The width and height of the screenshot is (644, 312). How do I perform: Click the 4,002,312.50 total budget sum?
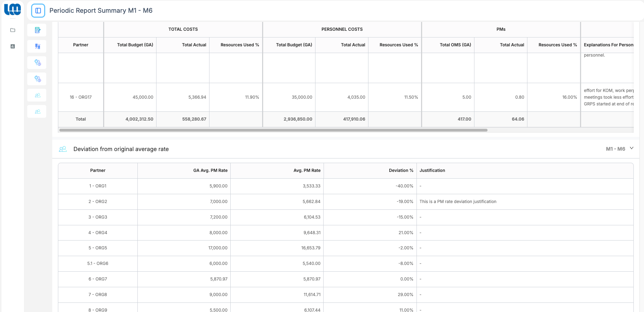click(130, 119)
